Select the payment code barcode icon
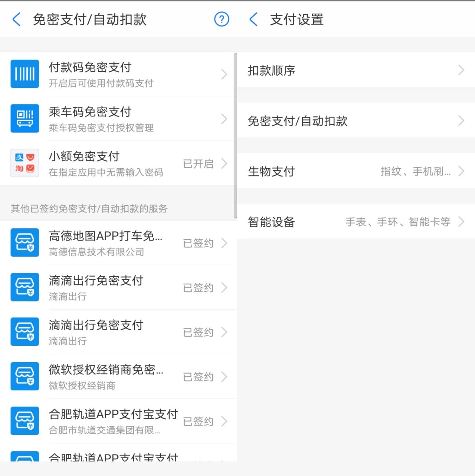The width and height of the screenshot is (475, 476). point(24,74)
